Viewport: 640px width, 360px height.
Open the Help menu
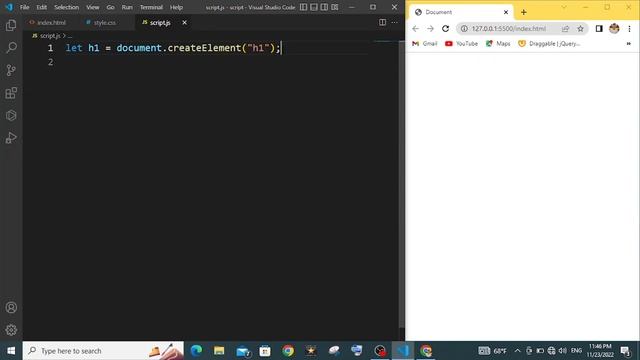176,7
